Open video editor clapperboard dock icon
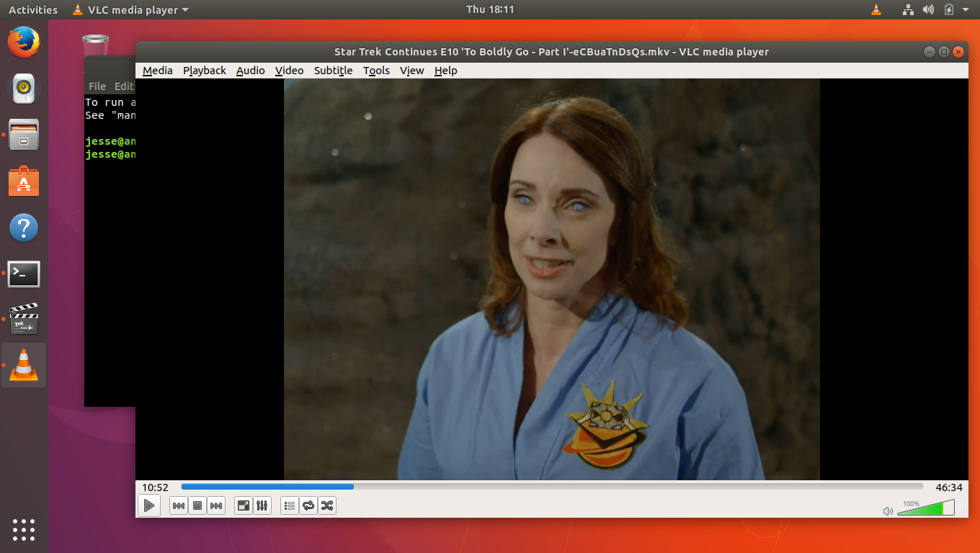Image resolution: width=980 pixels, height=553 pixels. [x=24, y=319]
